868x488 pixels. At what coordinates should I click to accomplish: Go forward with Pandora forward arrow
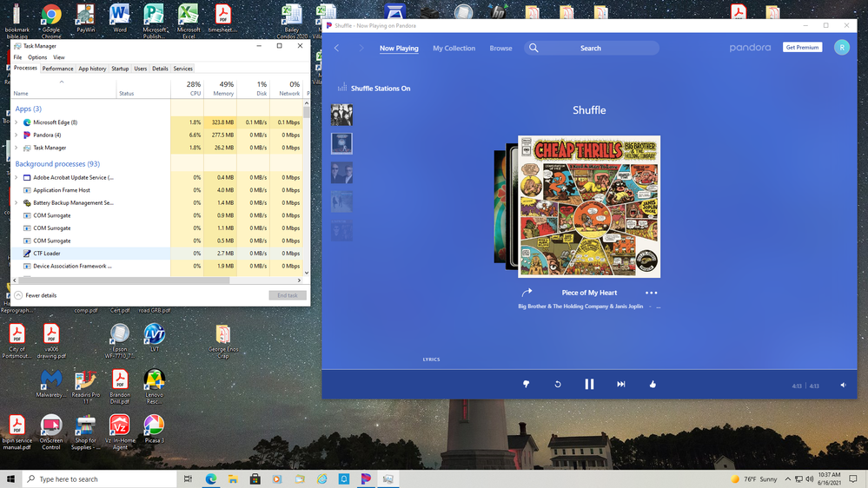pyautogui.click(x=361, y=48)
